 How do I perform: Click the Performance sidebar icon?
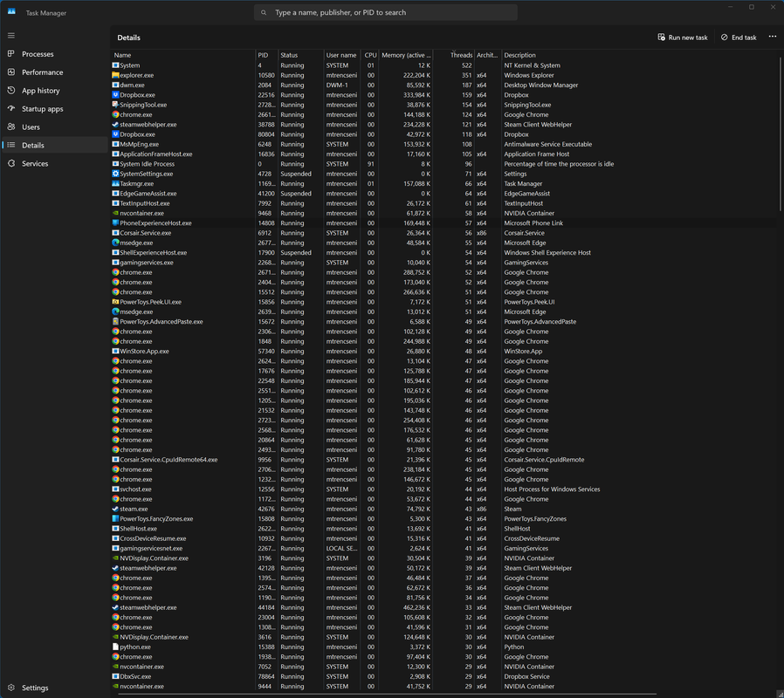tap(11, 72)
